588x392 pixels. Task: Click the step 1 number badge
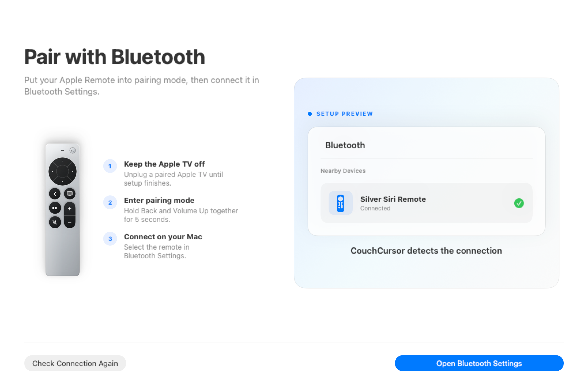(x=110, y=166)
